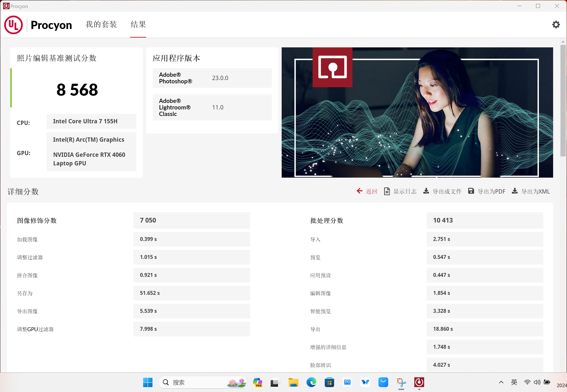Screen dimensions: 567x392
Task: Click the floppy-disk icon for PDF export
Action: click(471, 191)
